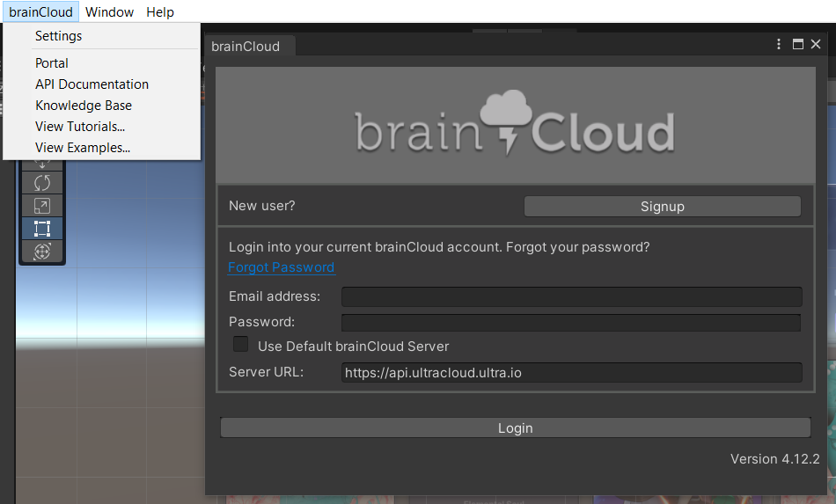Select View Examples... menu entry
The height and width of the screenshot is (504, 836).
click(x=101, y=148)
